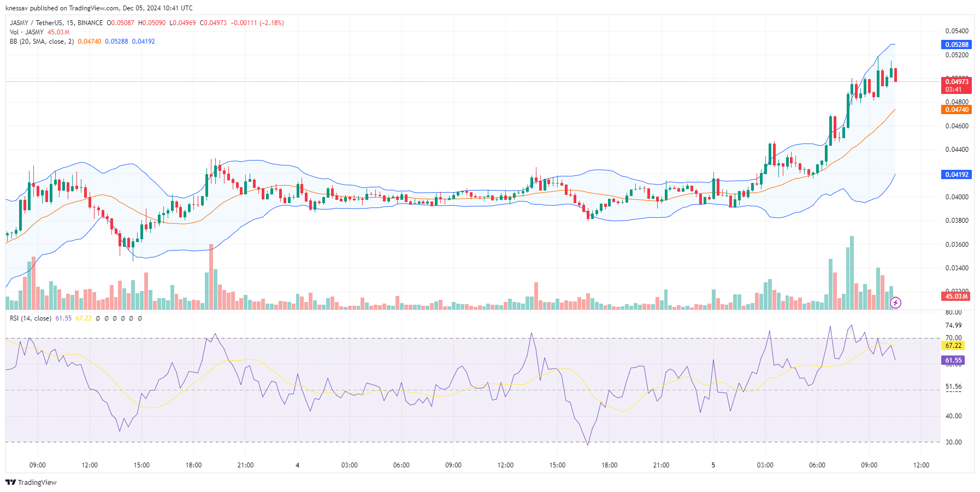Click the blue 0.04192 price axis tag
The image size is (980, 492).
(957, 175)
